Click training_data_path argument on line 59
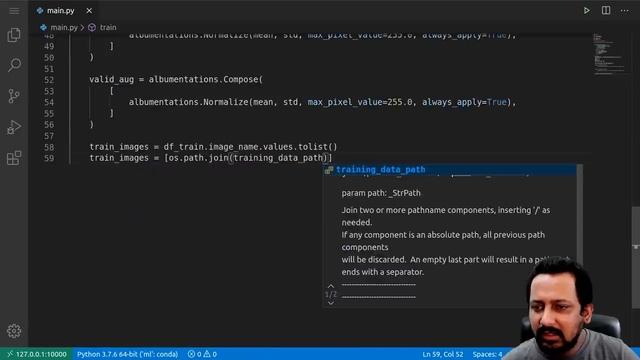The height and width of the screenshot is (360, 640). 278,158
